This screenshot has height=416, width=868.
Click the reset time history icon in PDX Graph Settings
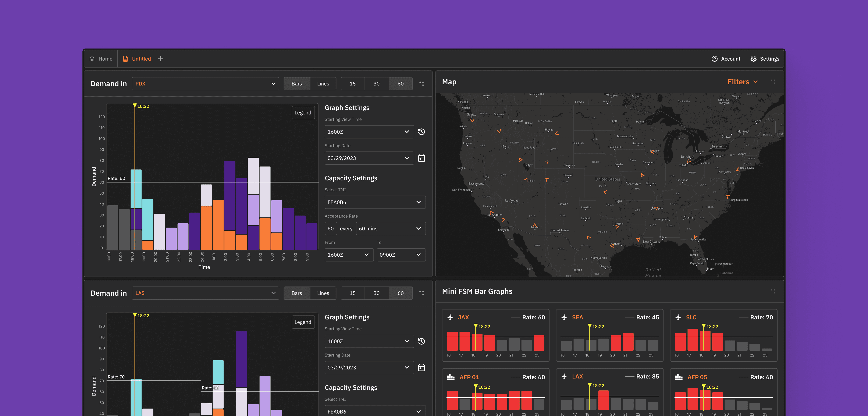(421, 132)
